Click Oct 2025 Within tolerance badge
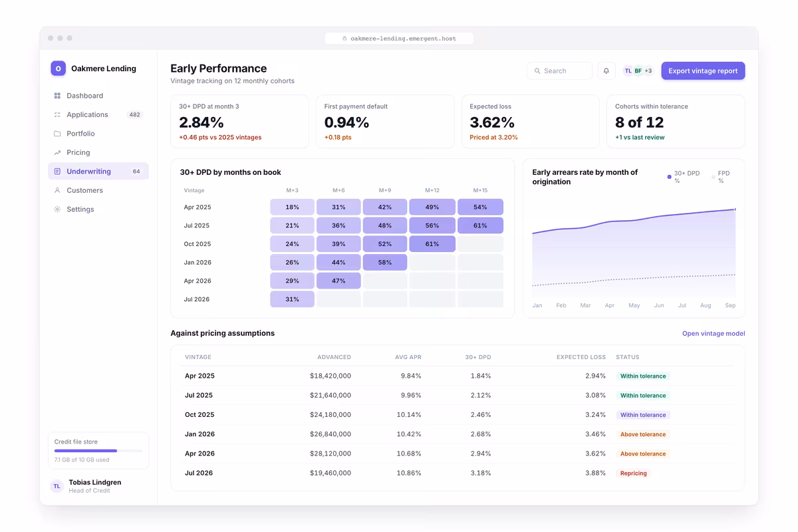798x532 pixels. coord(643,414)
